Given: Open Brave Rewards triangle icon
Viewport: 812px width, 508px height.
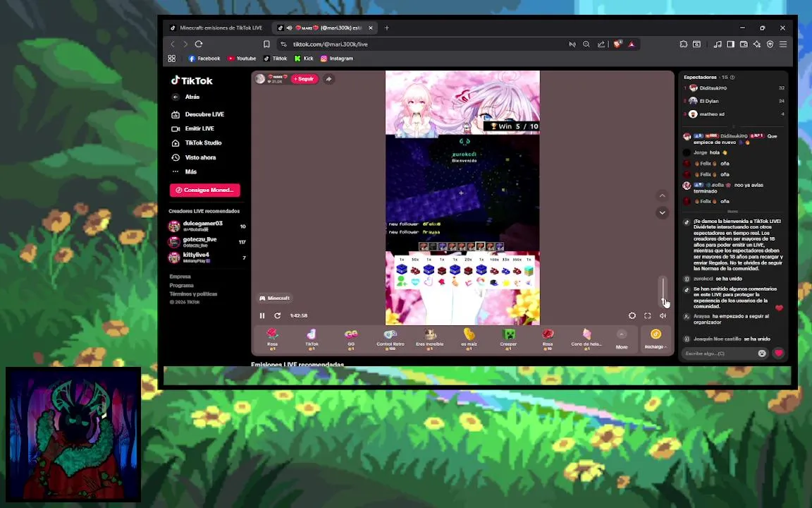Looking at the screenshot, I should (632, 44).
